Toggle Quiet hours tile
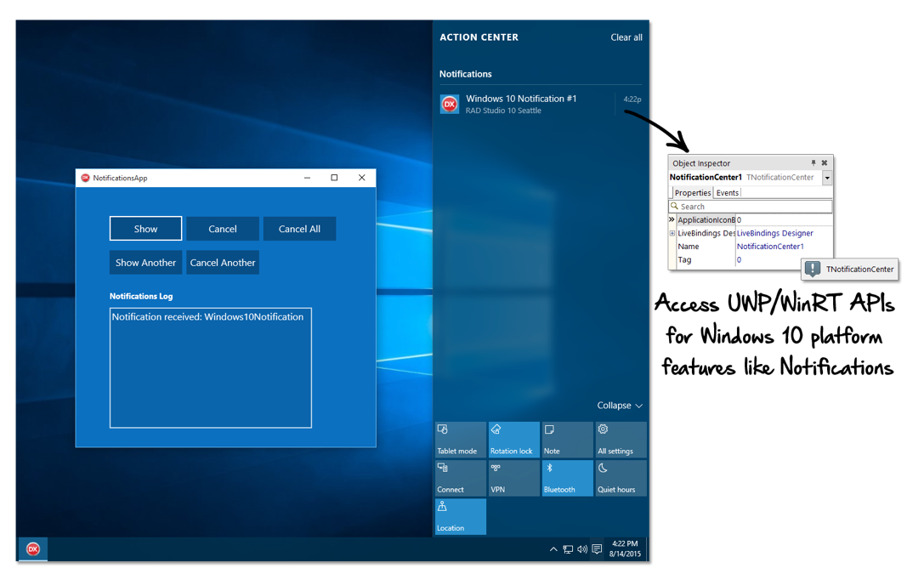Viewport: 924px width, 574px height. click(621, 478)
